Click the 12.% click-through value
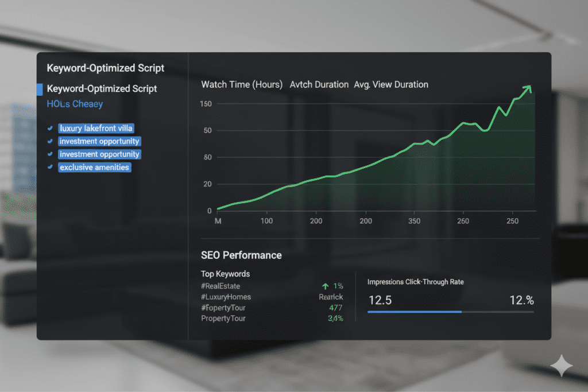Image resolution: width=588 pixels, height=392 pixels. (x=521, y=300)
